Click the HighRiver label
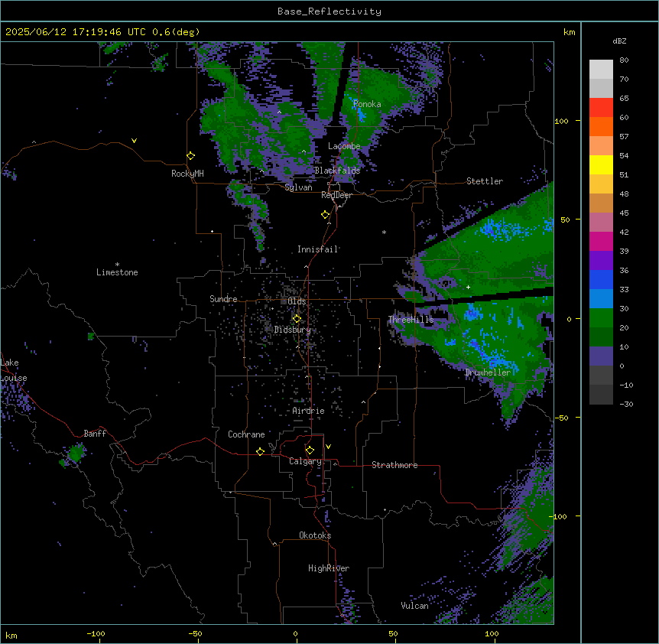The image size is (659, 644). click(329, 568)
